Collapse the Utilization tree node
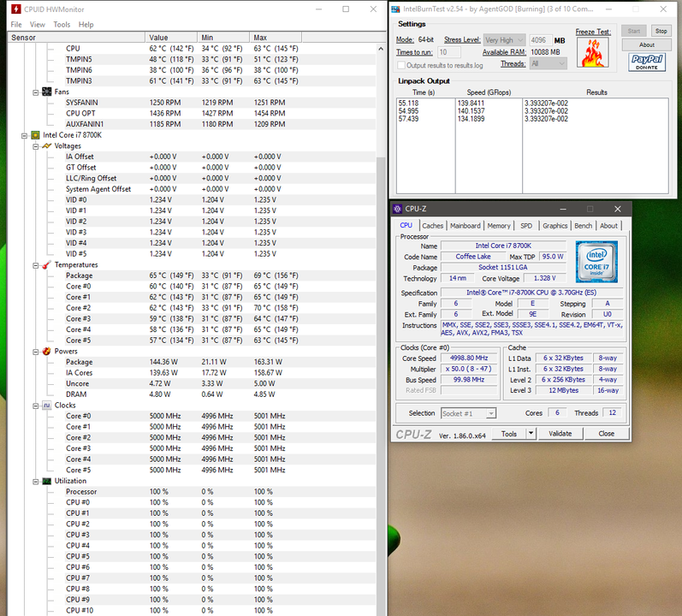This screenshot has height=616, width=682. tap(36, 481)
